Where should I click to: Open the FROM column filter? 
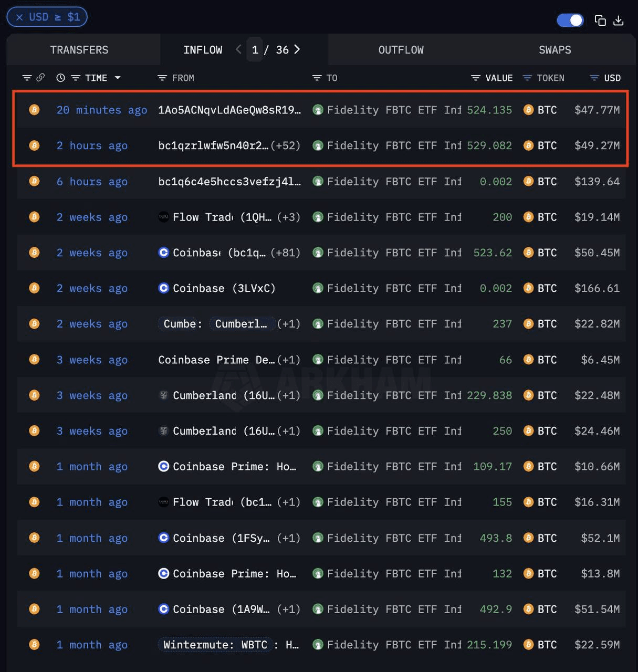(x=162, y=78)
